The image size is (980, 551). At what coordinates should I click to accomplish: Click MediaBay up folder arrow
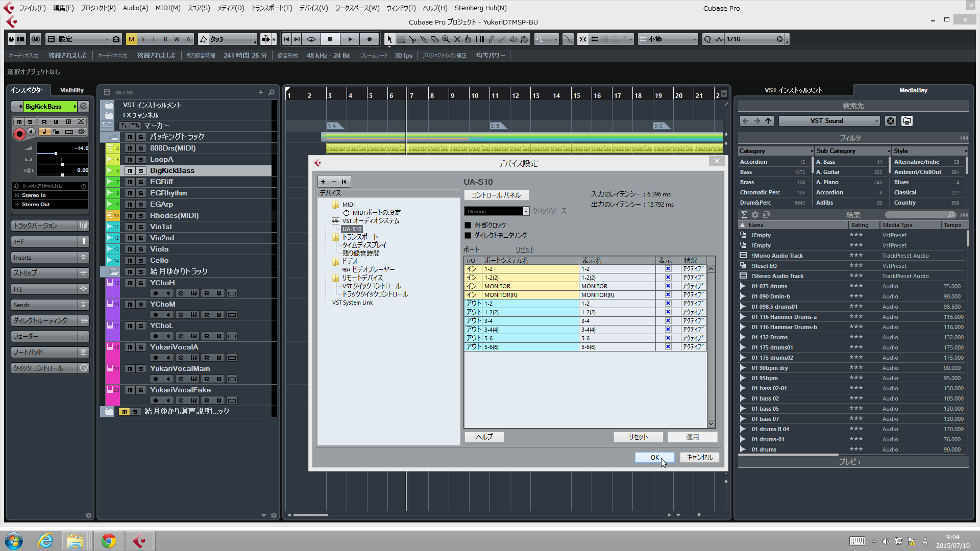coord(768,121)
